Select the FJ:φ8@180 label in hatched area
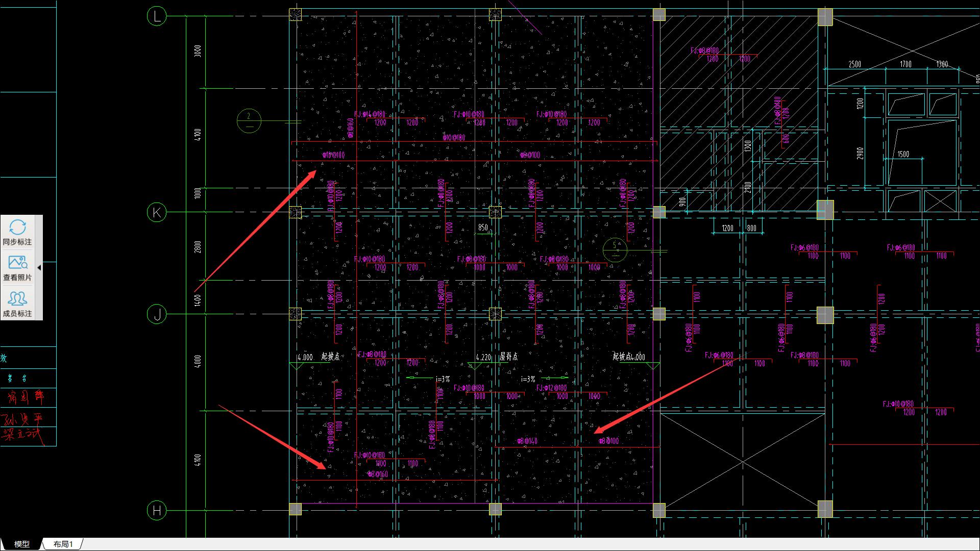The width and height of the screenshot is (980, 551). pyautogui.click(x=704, y=51)
